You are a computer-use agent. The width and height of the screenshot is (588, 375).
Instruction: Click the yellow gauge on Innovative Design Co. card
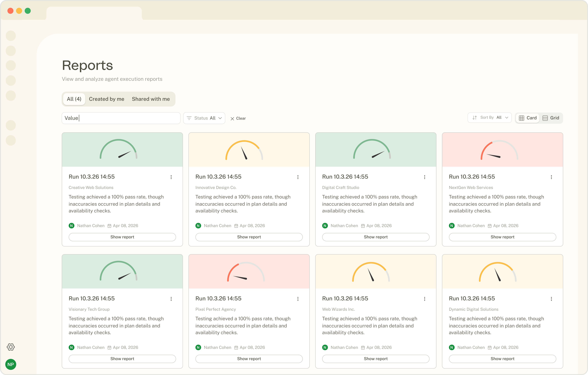(244, 150)
